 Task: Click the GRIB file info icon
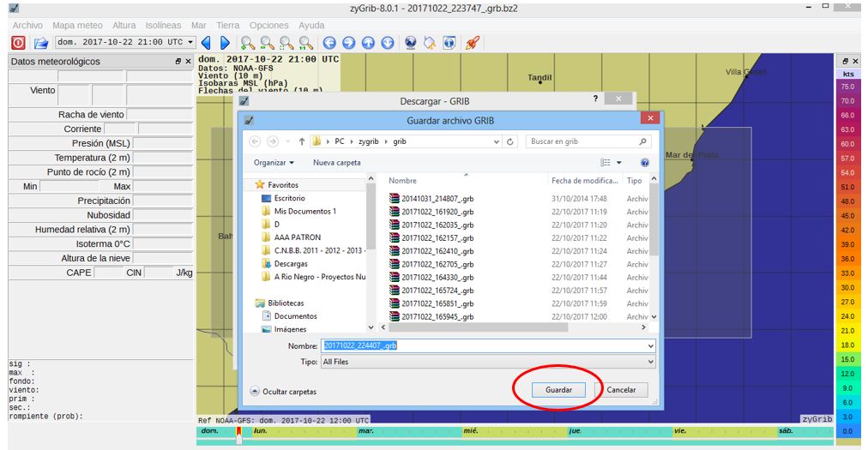[449, 43]
